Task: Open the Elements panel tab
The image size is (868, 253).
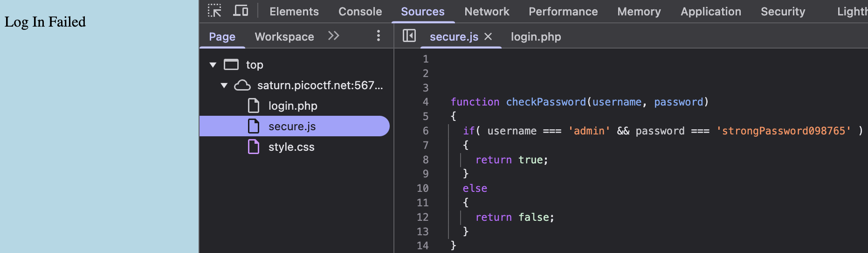Action: (x=294, y=12)
